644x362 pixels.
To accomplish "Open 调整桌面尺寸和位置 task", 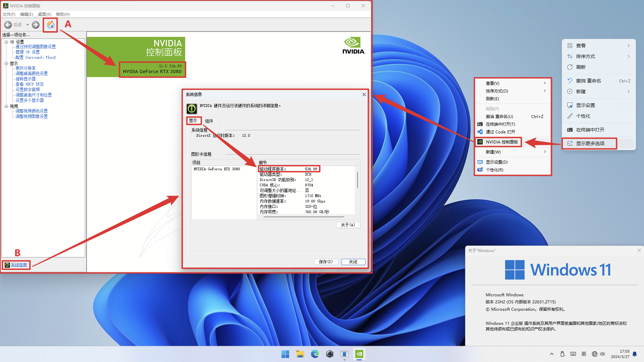I will 34,95.
